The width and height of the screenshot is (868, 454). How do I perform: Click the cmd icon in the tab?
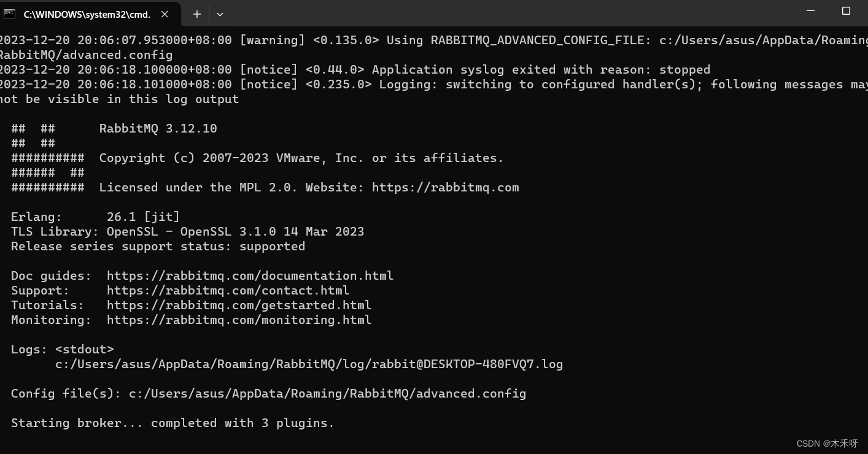pyautogui.click(x=9, y=13)
